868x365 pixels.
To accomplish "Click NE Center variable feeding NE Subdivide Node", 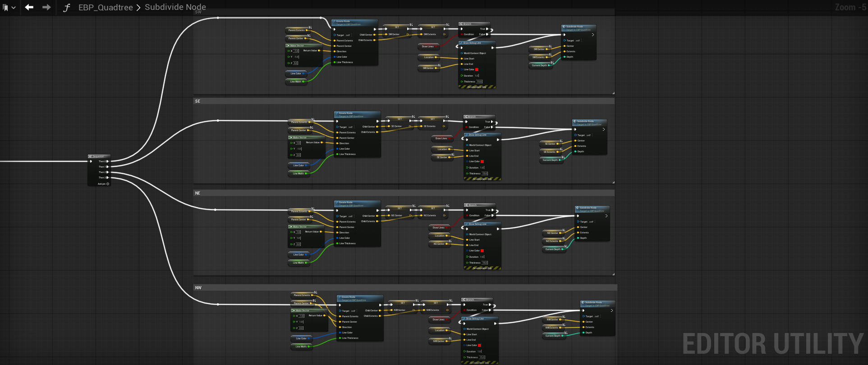I will 554,233.
